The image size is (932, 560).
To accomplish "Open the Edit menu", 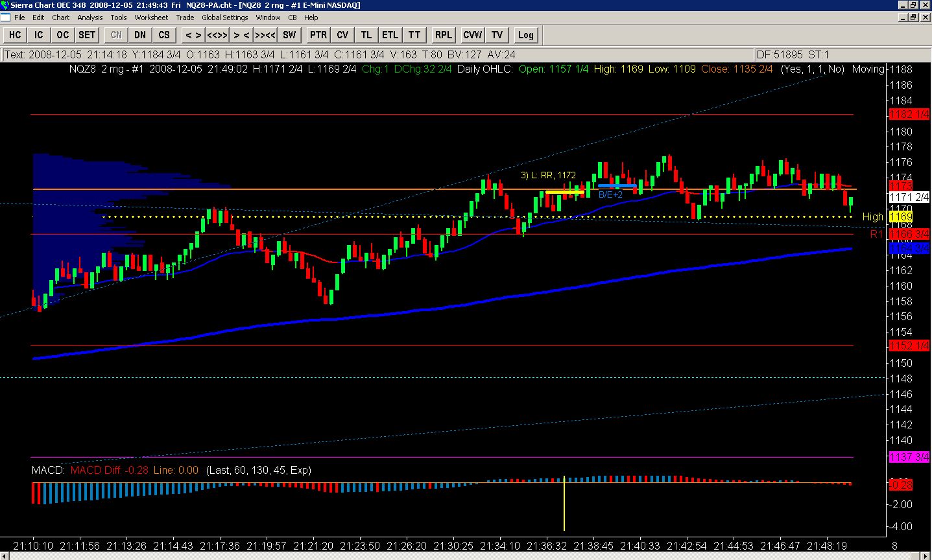I will [38, 17].
